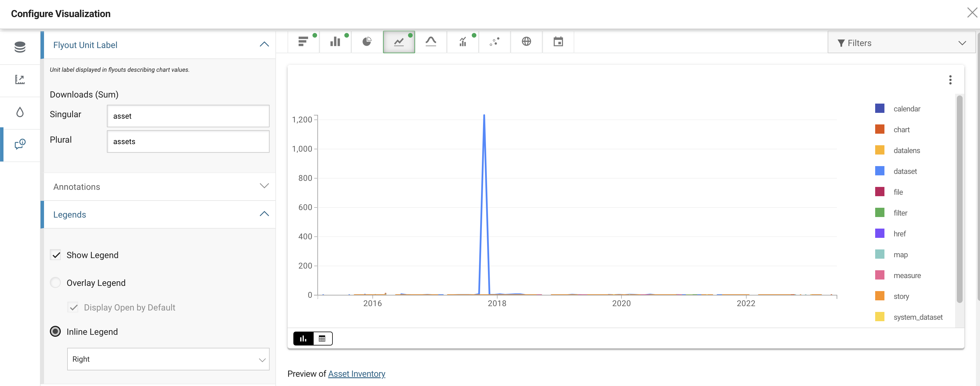Click the story legend color swatch
The height and width of the screenshot is (386, 980).
pos(880,296)
